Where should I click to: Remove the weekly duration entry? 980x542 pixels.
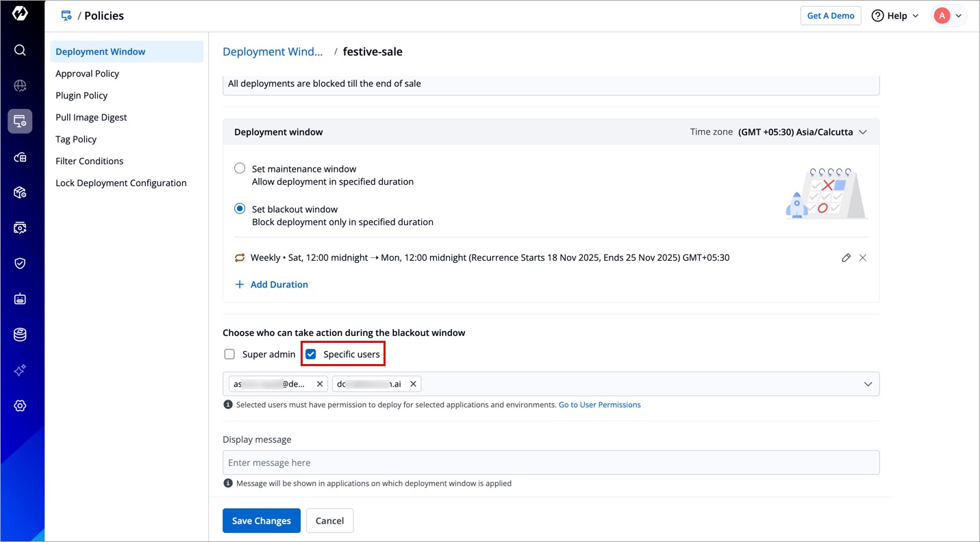tap(863, 258)
